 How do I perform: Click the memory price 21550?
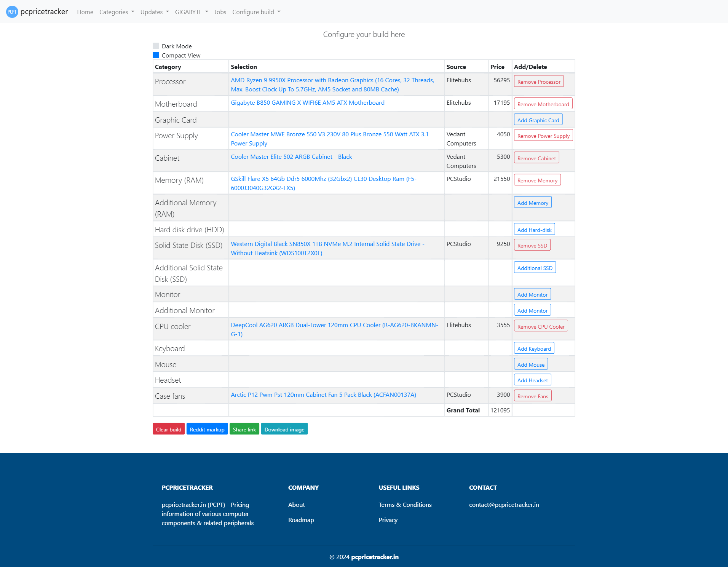[501, 179]
